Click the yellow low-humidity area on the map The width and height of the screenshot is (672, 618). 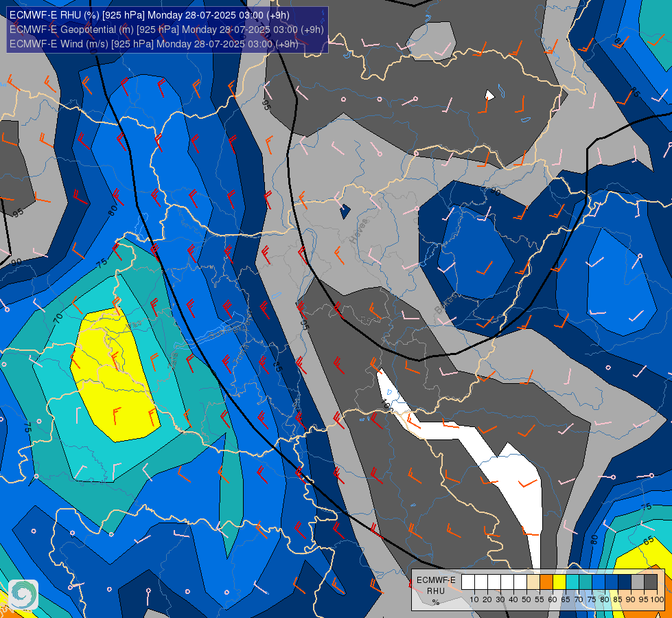(x=115, y=374)
